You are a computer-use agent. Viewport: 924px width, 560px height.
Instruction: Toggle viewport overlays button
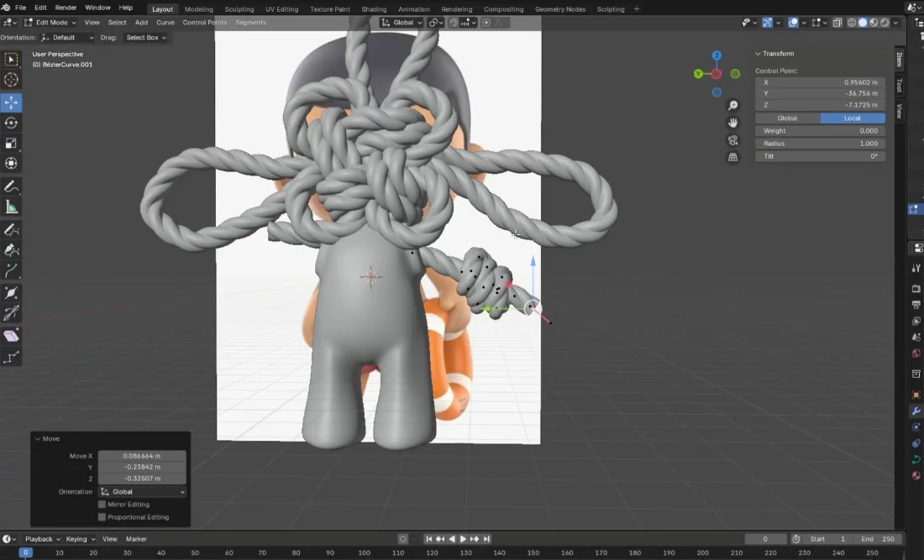click(x=793, y=23)
